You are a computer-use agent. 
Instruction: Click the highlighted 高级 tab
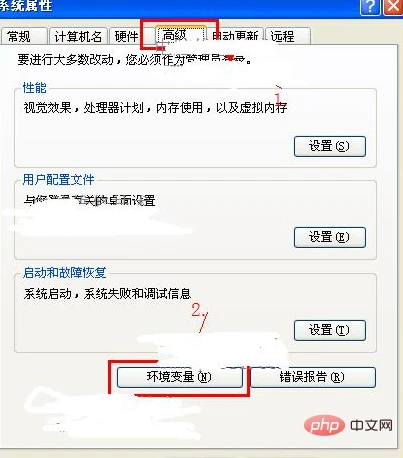click(x=181, y=35)
